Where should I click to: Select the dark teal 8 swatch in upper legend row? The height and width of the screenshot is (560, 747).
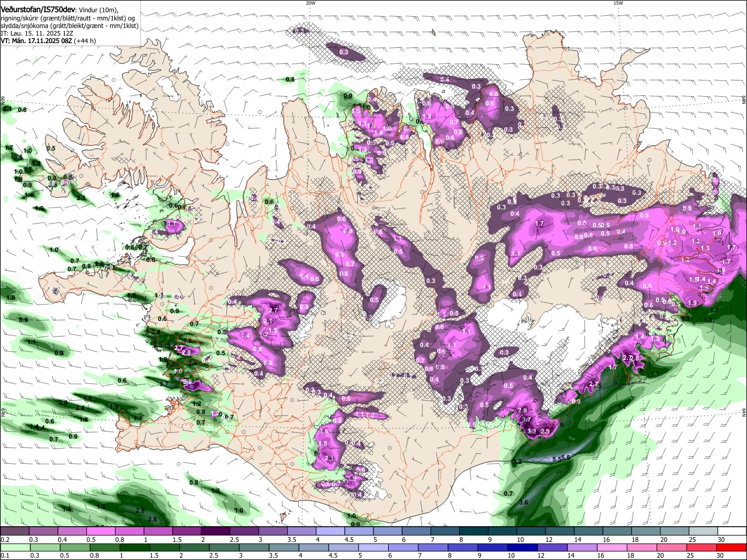pyautogui.click(x=473, y=531)
